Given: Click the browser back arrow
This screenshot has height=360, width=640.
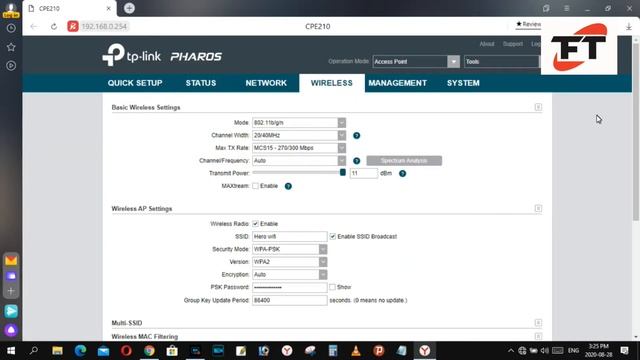Looking at the screenshot, I should (34, 27).
